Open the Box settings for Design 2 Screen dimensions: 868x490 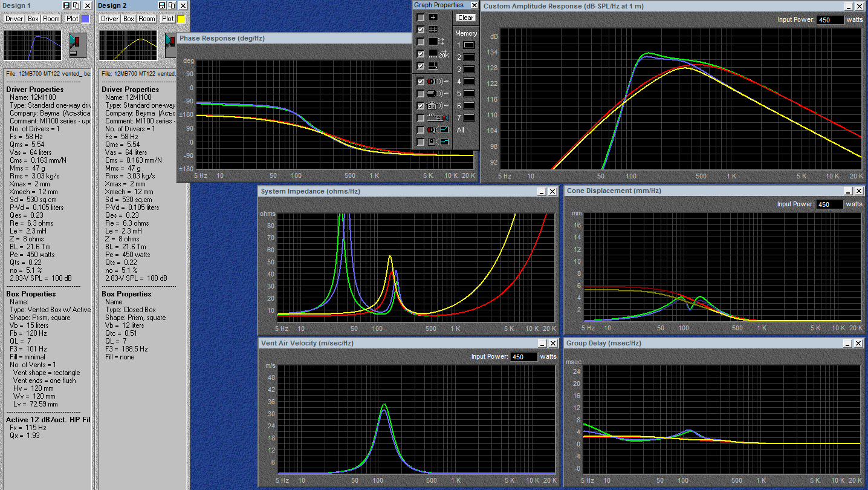129,19
